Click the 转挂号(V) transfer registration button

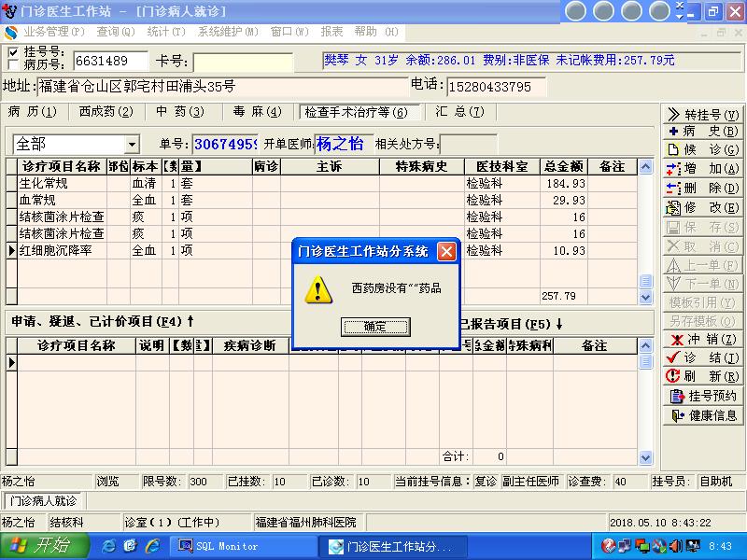tap(703, 114)
